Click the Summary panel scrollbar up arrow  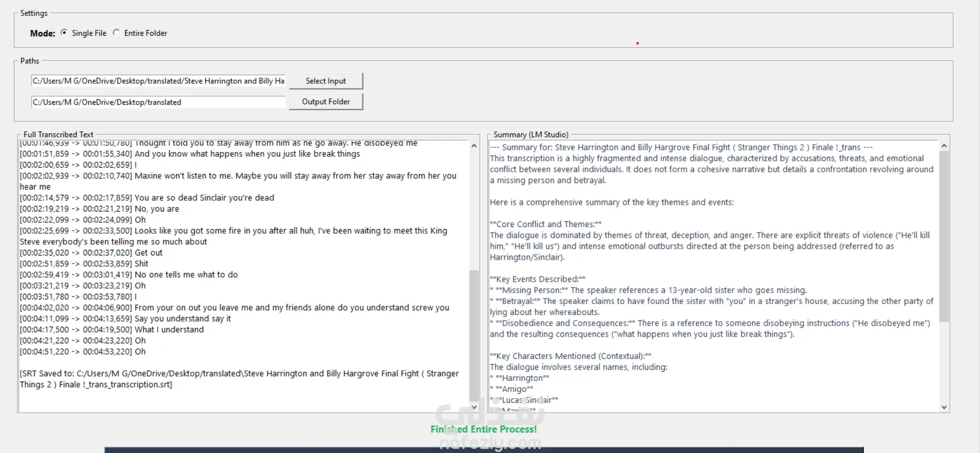click(x=944, y=146)
